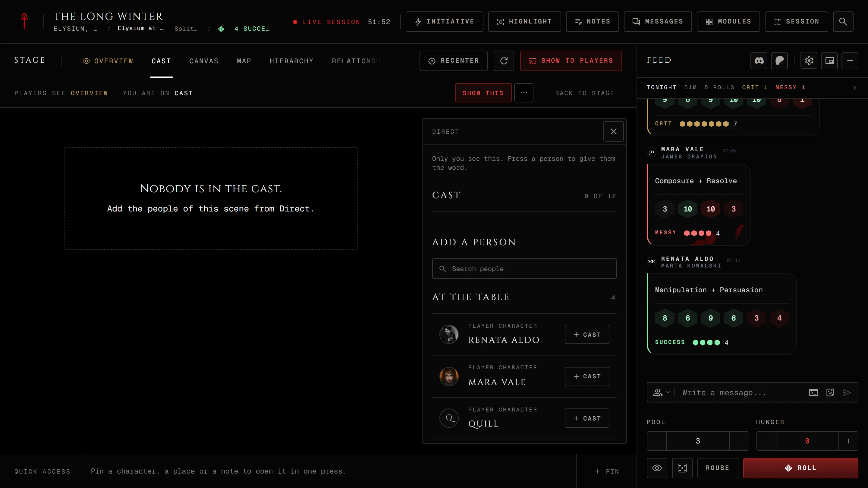The image size is (868, 488).
Task: Open the command console icon in message box
Action: pos(813,392)
